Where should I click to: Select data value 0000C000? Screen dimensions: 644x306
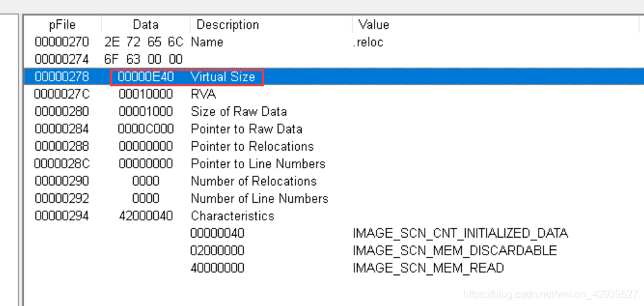click(146, 129)
